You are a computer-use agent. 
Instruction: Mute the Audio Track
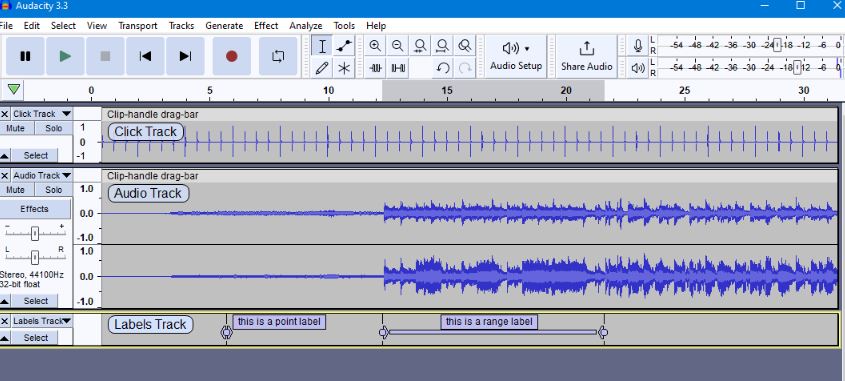[x=16, y=190]
